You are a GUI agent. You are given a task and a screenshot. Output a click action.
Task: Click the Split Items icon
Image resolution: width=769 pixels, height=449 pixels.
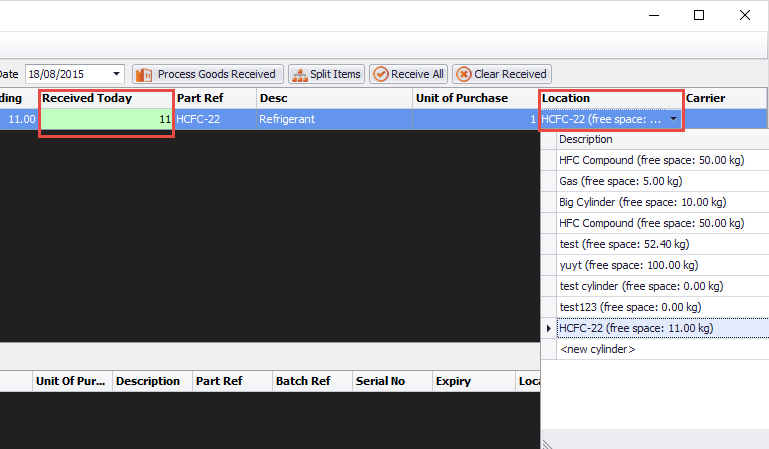[299, 74]
